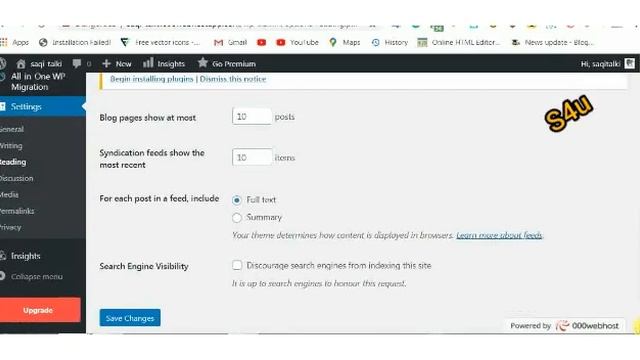Go to saqi talki site home
Image resolution: width=640 pixels, height=360 pixels.
pos(39,64)
